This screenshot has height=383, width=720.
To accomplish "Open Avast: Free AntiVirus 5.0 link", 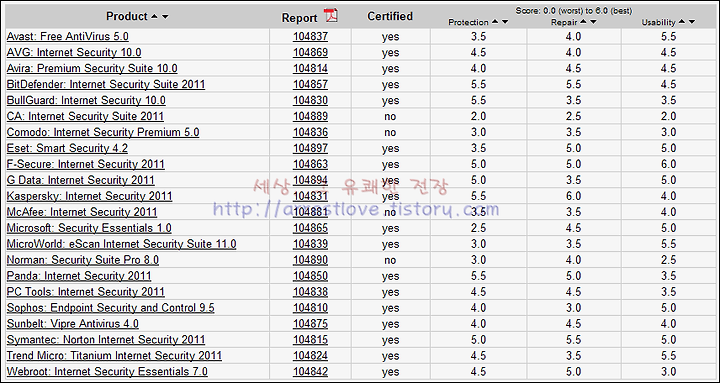I will 68,37.
